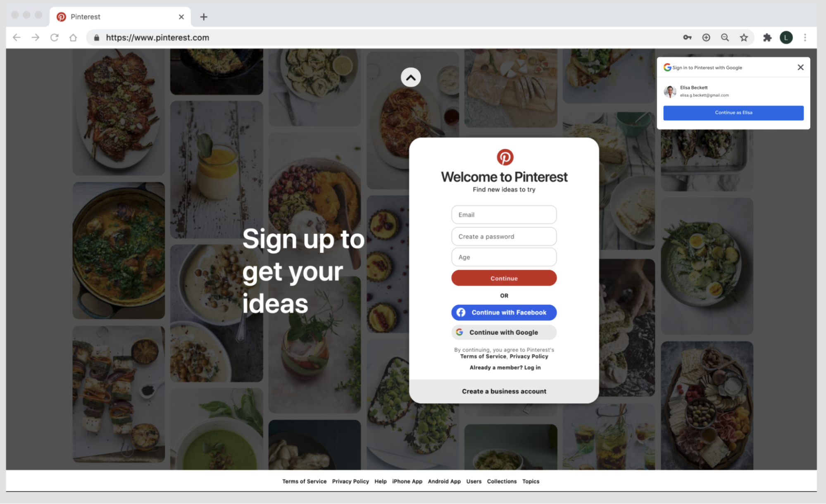Click the lock/security icon in address bar

(x=96, y=37)
